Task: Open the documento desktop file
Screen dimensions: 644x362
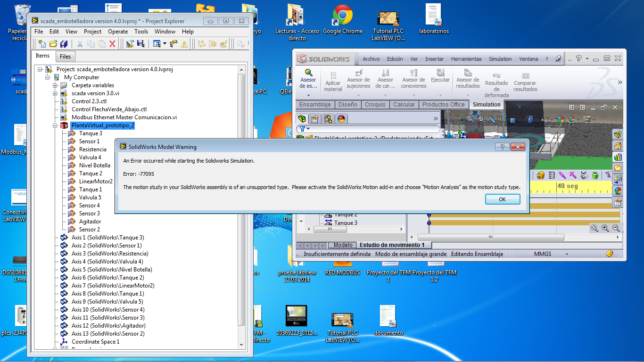Action: tap(388, 321)
